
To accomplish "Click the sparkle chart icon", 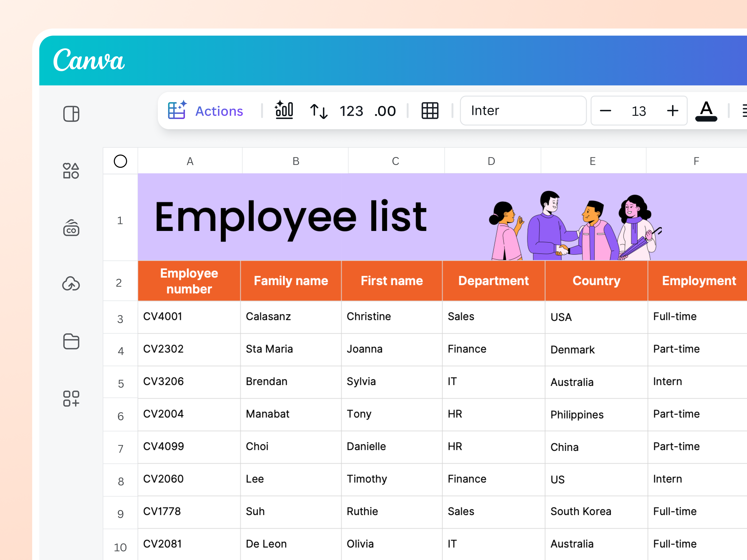I will click(x=284, y=110).
